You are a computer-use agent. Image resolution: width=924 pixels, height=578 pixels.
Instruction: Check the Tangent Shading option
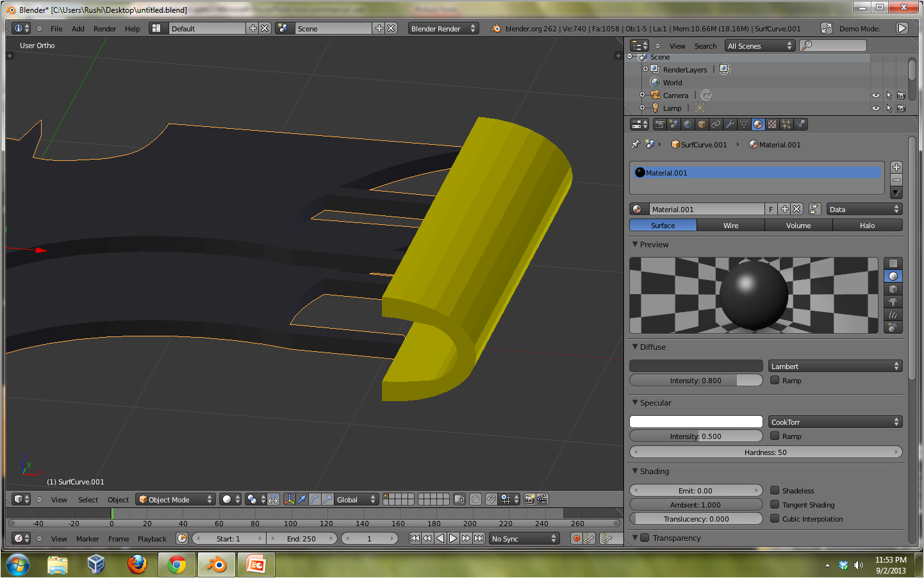pos(775,504)
